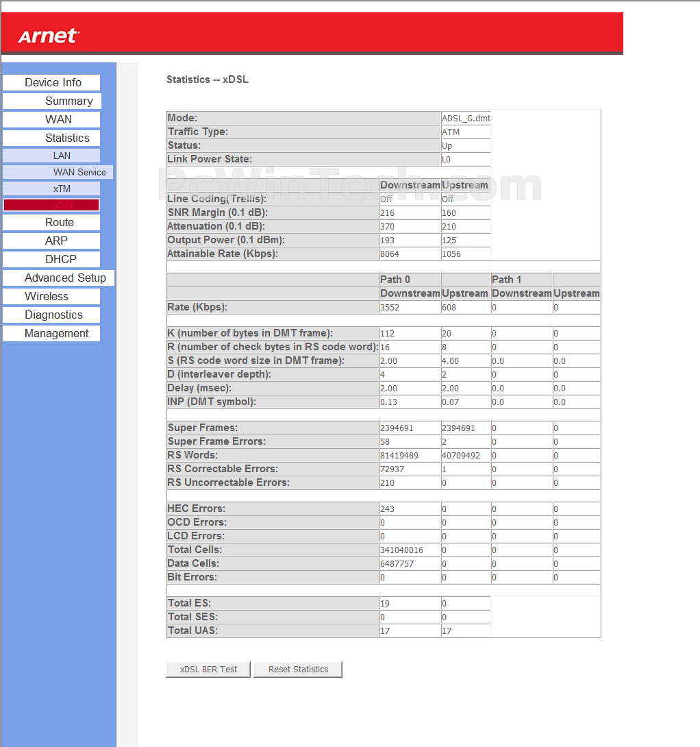700x747 pixels.
Task: Go to the WAN menu item
Action: 51,119
